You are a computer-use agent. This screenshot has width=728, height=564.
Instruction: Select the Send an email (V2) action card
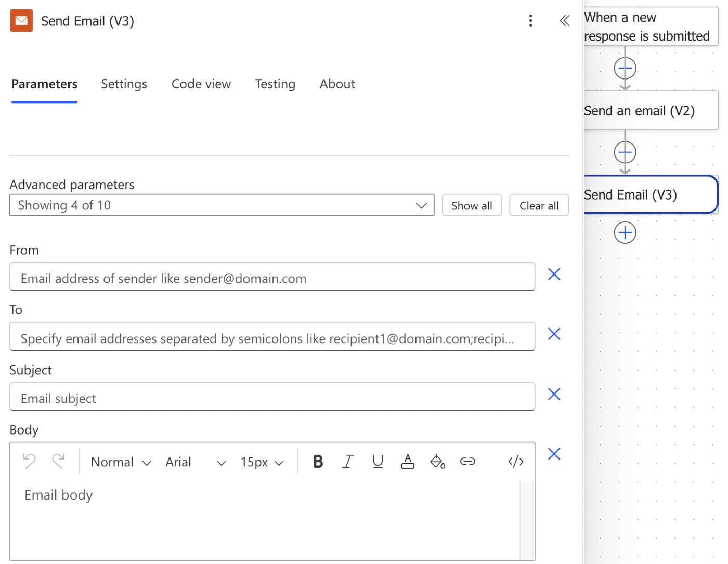(x=651, y=111)
